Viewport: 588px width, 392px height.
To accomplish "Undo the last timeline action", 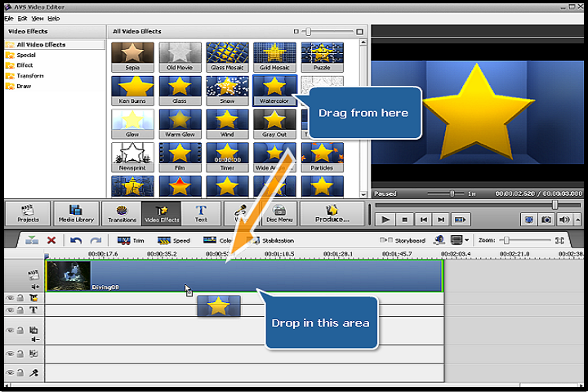I will [76, 241].
